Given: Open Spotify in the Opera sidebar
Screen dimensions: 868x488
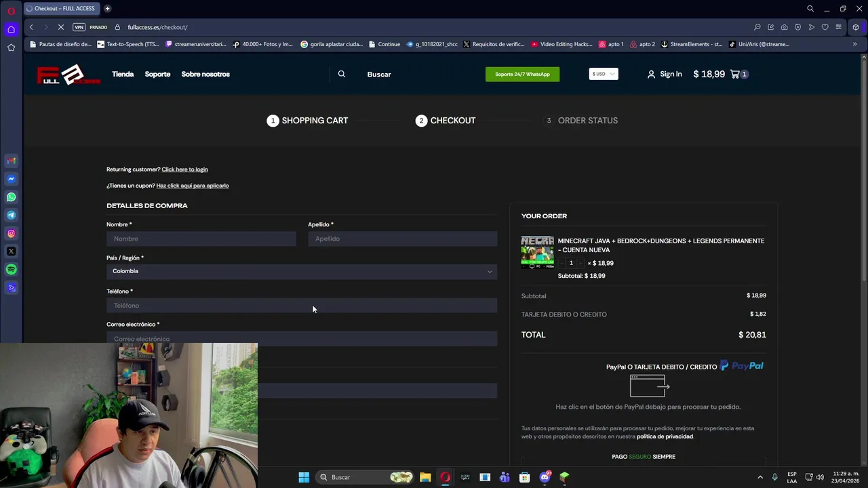Looking at the screenshot, I should (11, 270).
